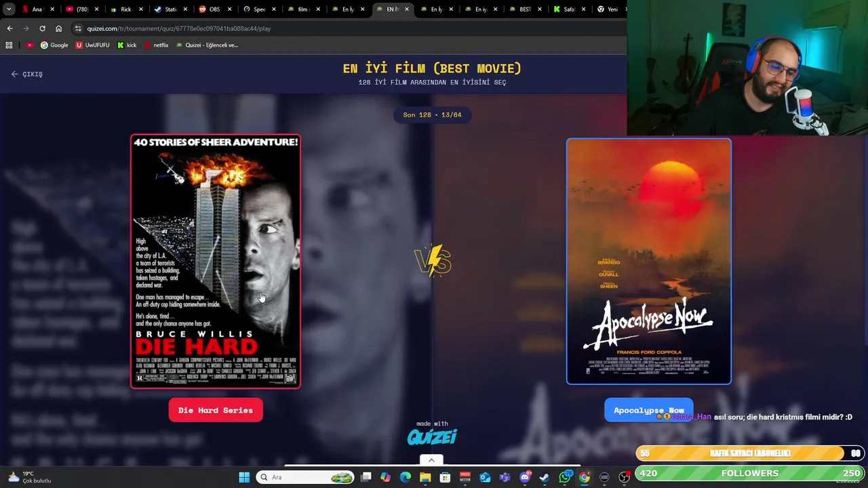868x488 pixels.
Task: Open the YouTube bookmark icon
Action: (29, 45)
